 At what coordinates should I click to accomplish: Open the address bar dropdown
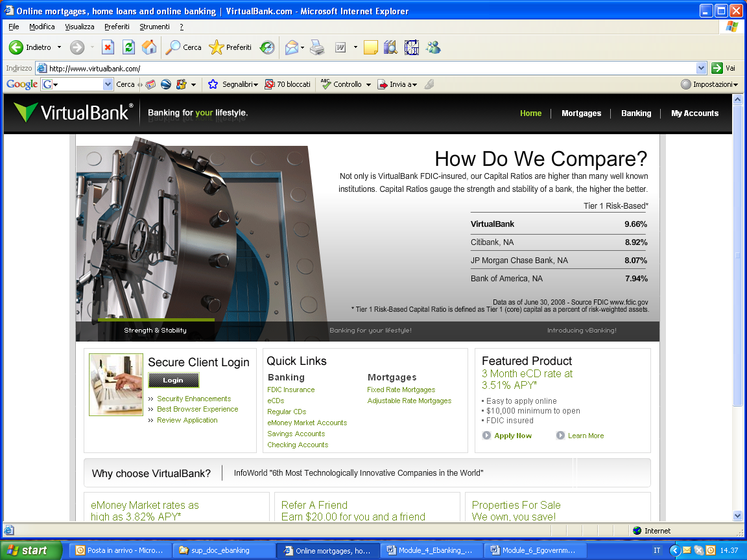[x=701, y=68]
